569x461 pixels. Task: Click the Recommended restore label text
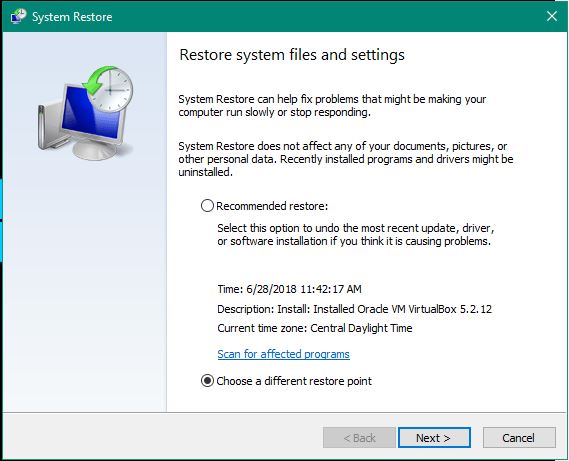[x=272, y=206]
